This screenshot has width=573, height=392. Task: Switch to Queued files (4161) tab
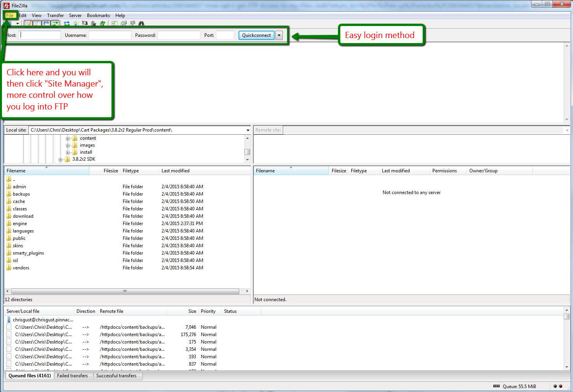pos(30,376)
